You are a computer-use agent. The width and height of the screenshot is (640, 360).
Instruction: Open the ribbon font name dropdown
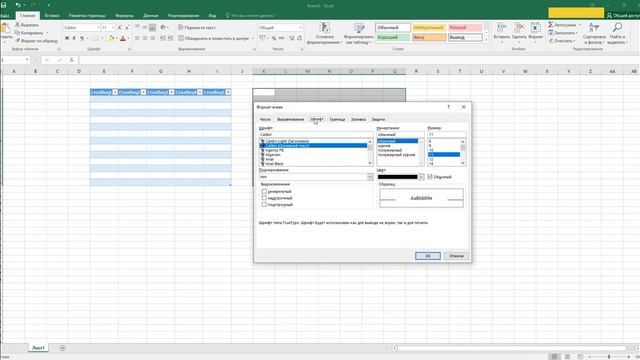(98, 27)
